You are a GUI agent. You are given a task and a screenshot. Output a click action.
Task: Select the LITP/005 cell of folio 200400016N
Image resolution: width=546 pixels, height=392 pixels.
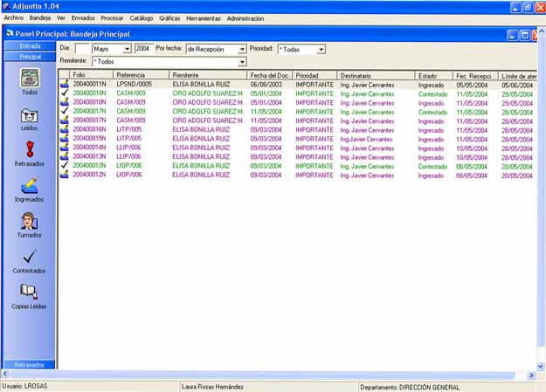[x=128, y=129]
